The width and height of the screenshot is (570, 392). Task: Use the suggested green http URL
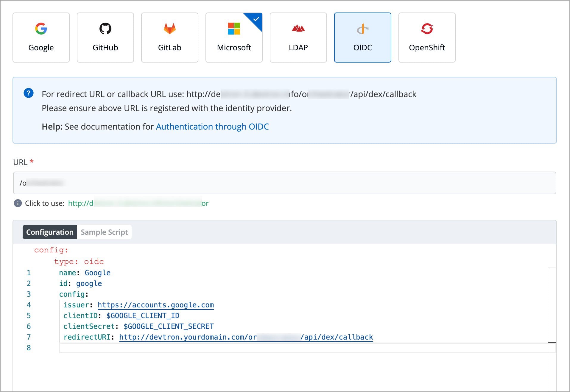(x=138, y=203)
